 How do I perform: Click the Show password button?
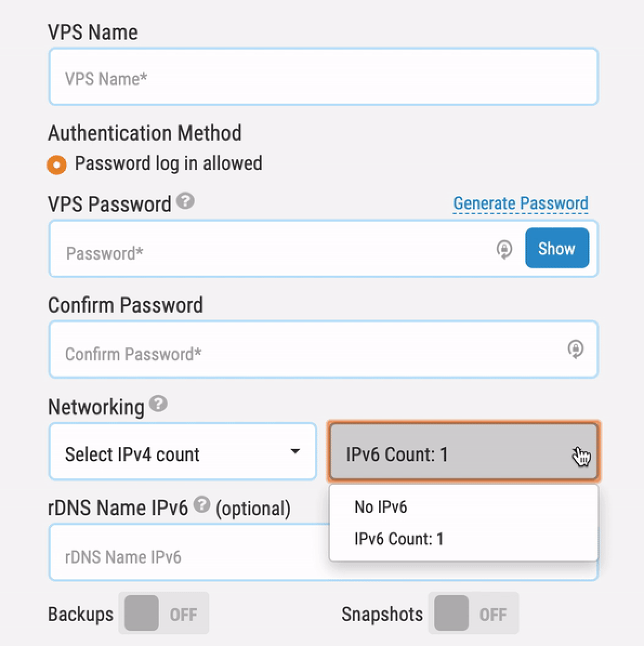pos(556,248)
